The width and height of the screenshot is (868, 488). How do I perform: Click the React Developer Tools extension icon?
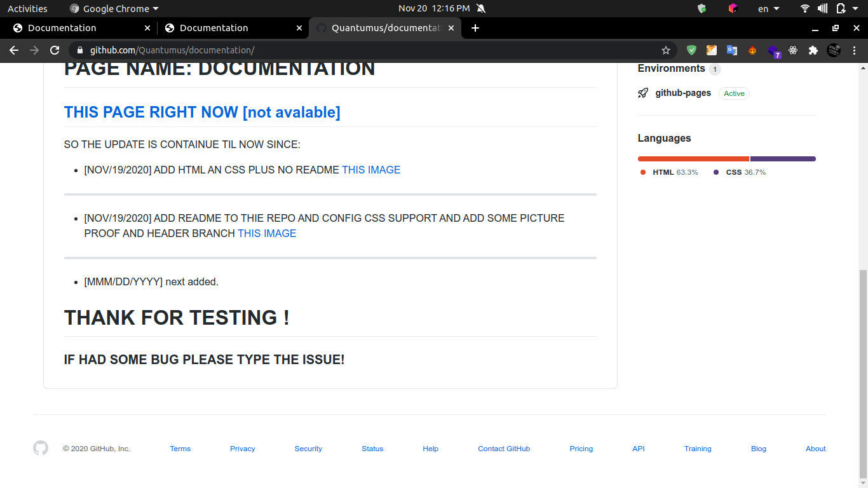click(x=793, y=50)
